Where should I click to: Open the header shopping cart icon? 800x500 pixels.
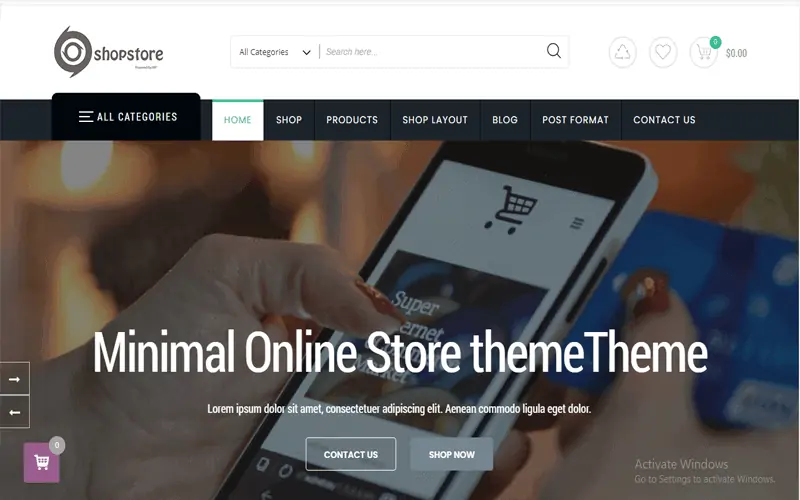coord(704,52)
